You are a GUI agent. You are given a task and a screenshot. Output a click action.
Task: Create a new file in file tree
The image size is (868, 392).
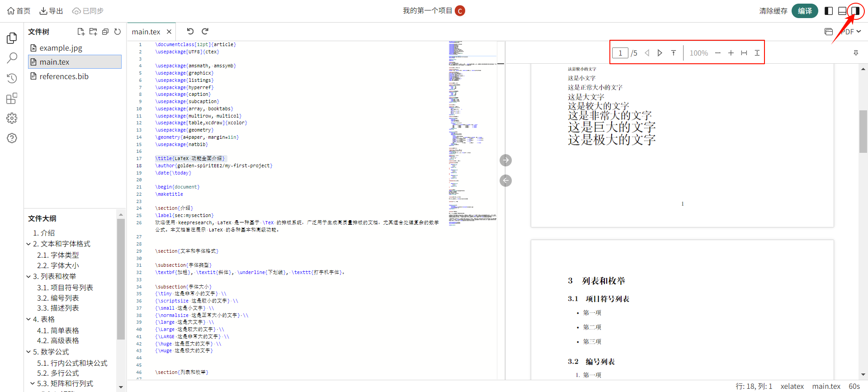[x=81, y=32]
